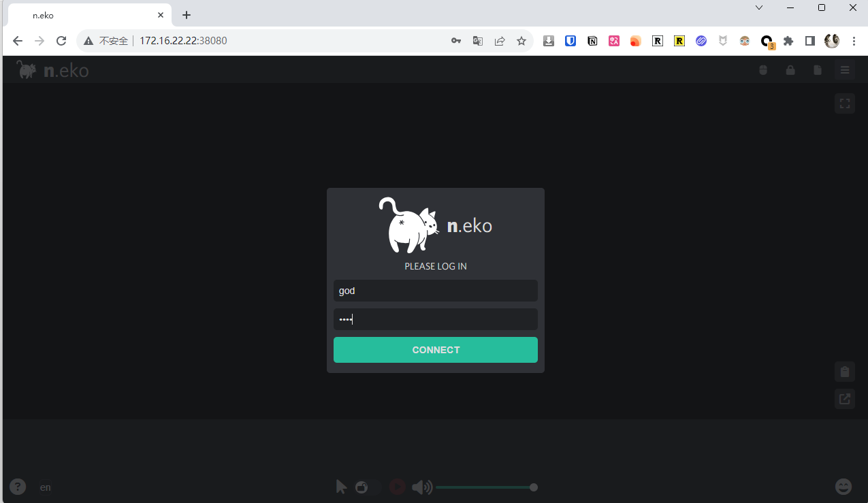Screen dimensions: 868x503
Task: Open the emoji smiley picker
Action: coord(843,487)
